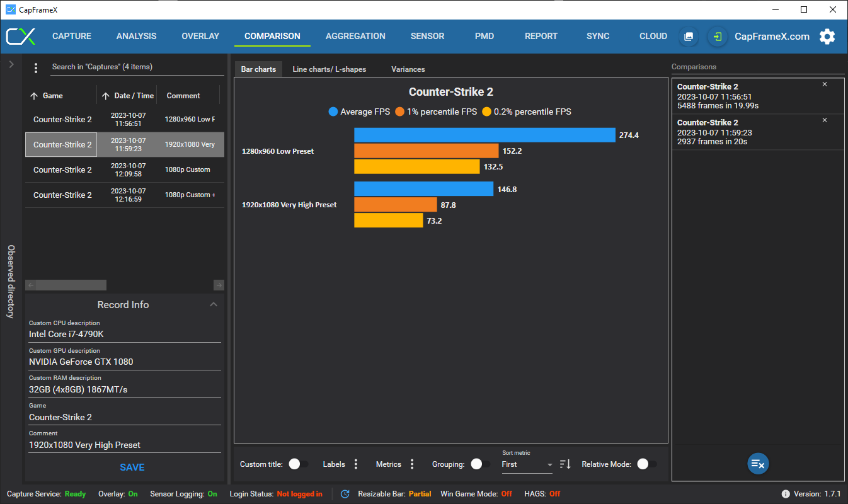Viewport: 848px width, 504px height.
Task: Select the capture from 12:16:59
Action: pyautogui.click(x=125, y=195)
